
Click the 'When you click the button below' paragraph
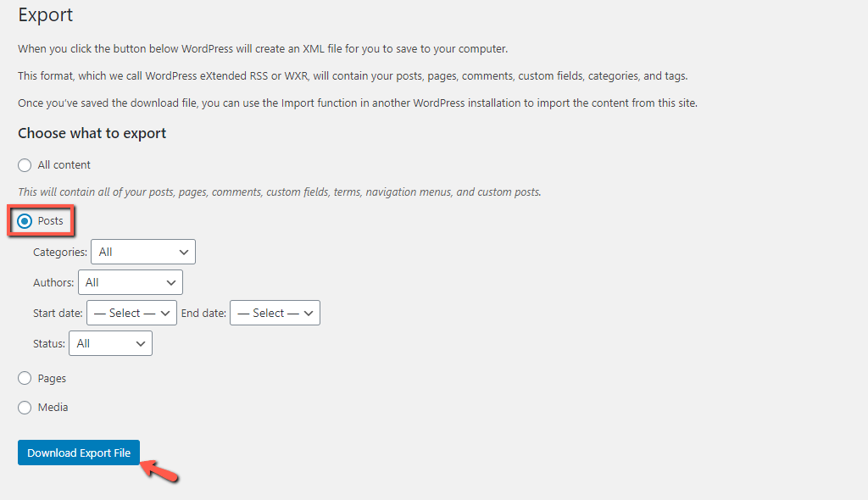(263, 48)
